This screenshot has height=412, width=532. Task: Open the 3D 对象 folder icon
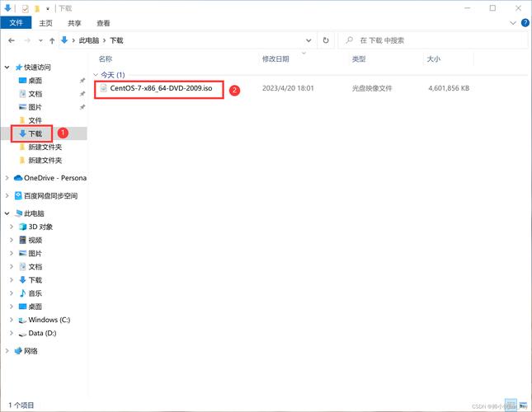23,227
